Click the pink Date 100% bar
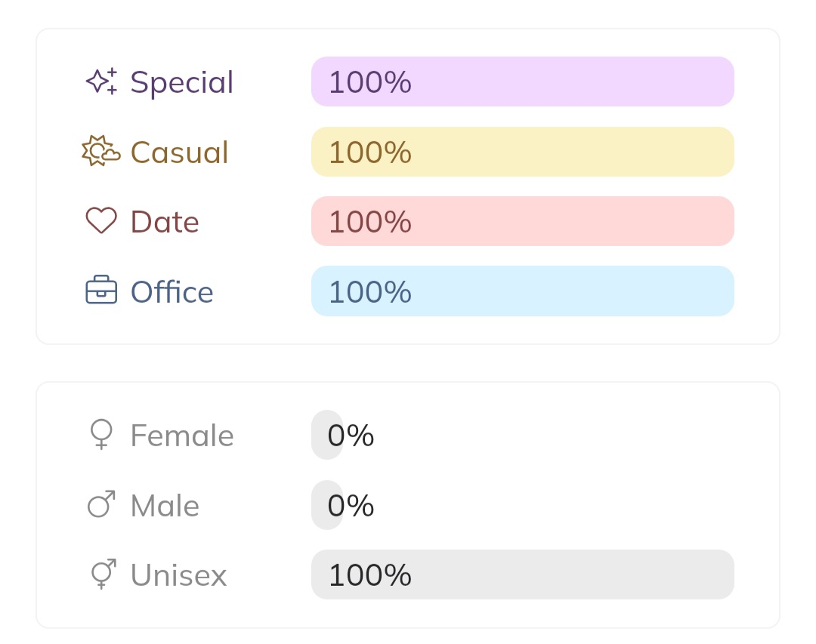Image resolution: width=816 pixels, height=644 pixels. 523,221
